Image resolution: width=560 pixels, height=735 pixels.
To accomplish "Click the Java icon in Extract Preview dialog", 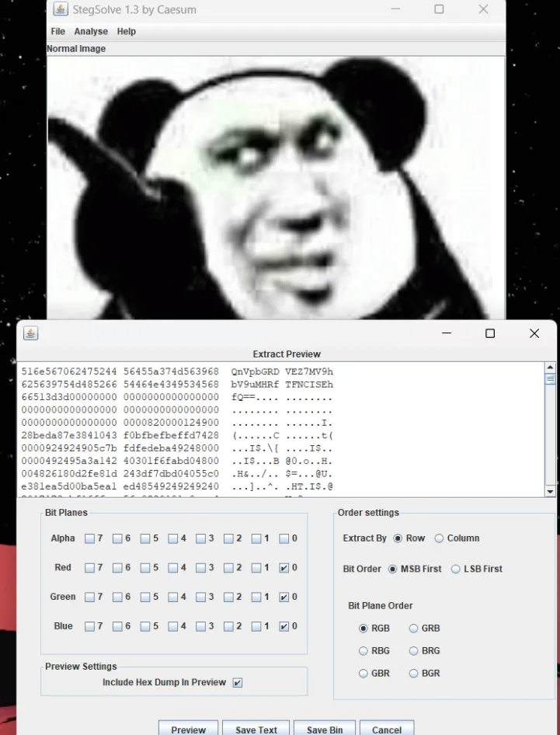I will 30,333.
